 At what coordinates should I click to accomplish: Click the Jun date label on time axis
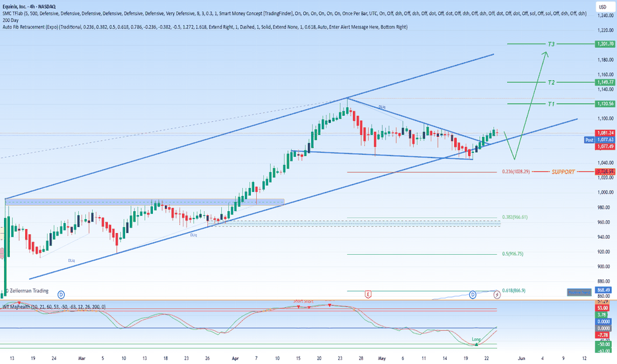pyautogui.click(x=522, y=358)
